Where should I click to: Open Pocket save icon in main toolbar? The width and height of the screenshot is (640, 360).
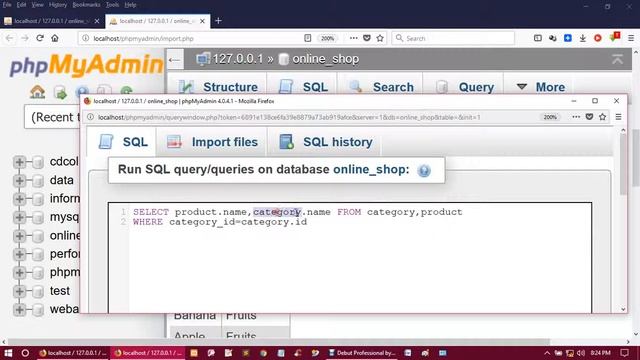click(367, 38)
